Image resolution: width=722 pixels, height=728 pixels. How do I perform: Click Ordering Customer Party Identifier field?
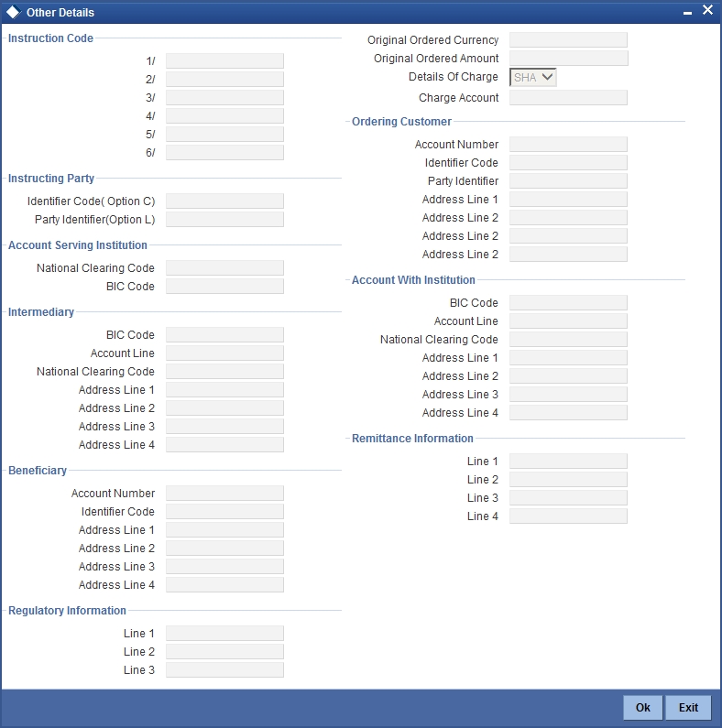[x=568, y=181]
